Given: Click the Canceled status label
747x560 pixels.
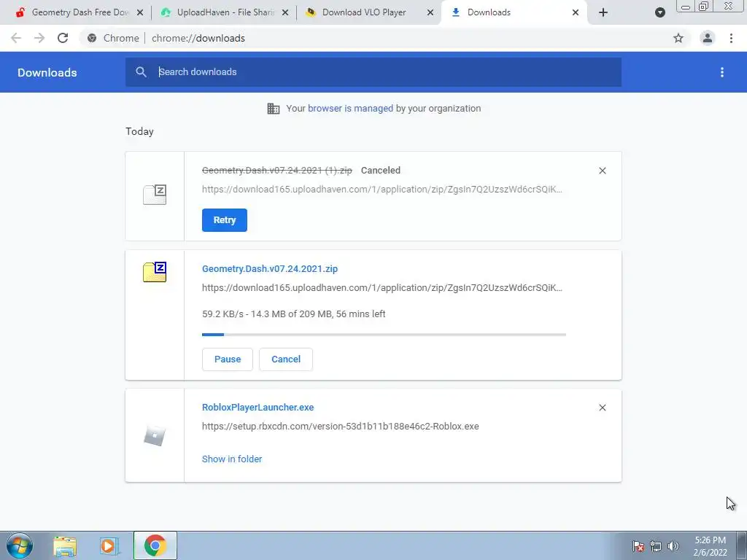Looking at the screenshot, I should click(381, 170).
